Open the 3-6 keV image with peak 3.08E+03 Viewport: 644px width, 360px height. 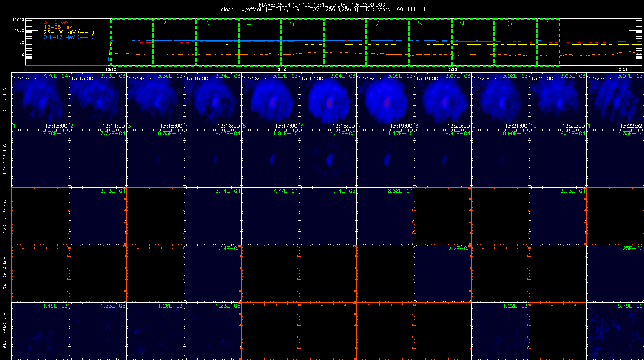tap(500, 101)
